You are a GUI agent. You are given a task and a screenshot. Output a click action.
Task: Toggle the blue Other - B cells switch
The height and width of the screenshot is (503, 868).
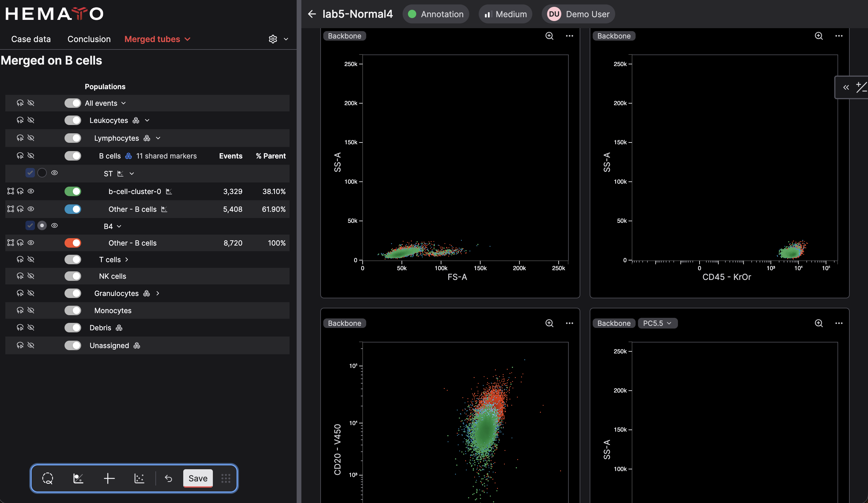(73, 209)
